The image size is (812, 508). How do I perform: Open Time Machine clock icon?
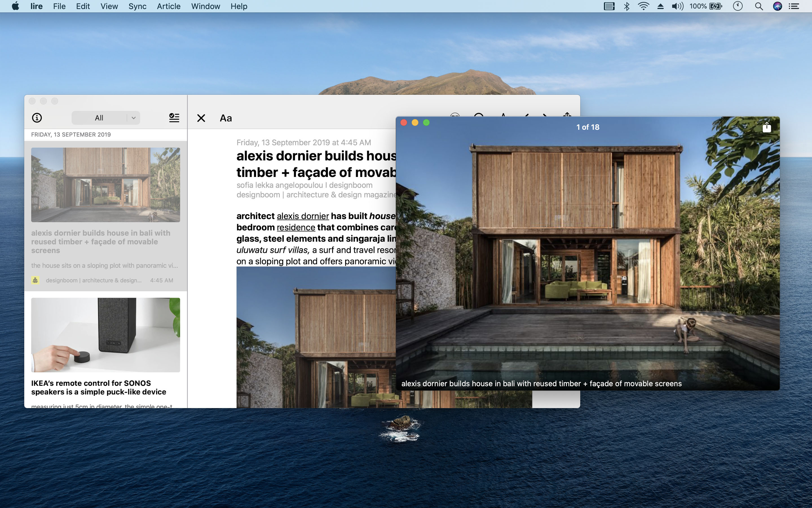pyautogui.click(x=738, y=6)
